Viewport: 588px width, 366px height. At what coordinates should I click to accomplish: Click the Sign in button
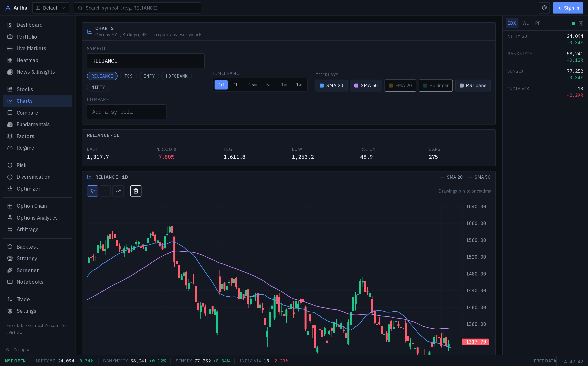[568, 8]
